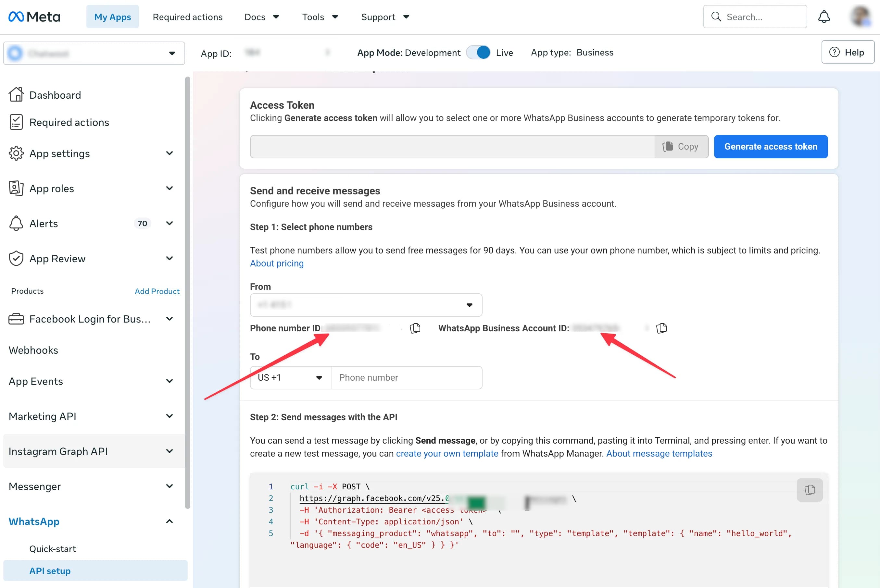
Task: Open the notifications bell
Action: (x=824, y=17)
